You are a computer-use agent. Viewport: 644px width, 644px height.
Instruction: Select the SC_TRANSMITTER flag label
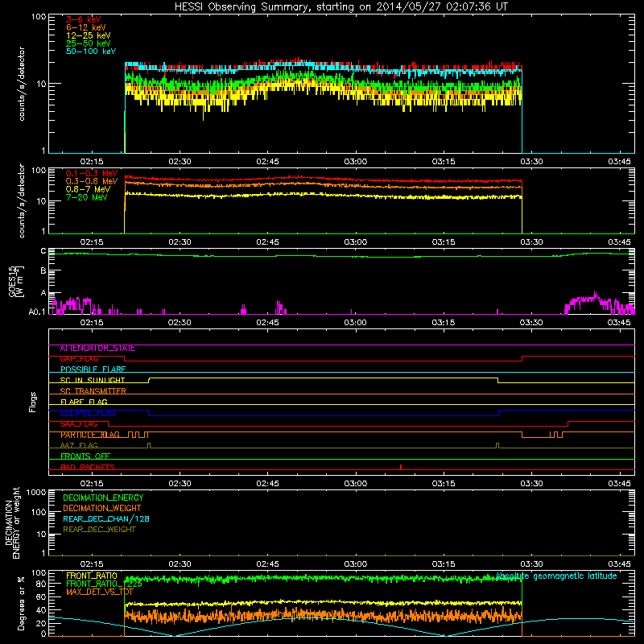93,391
